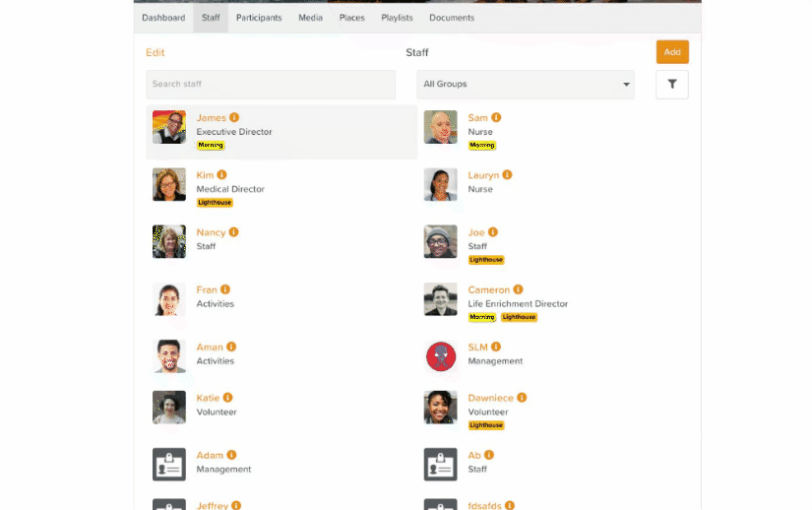812x510 pixels.
Task: Open the info icon next to Kim
Action: pos(221,175)
